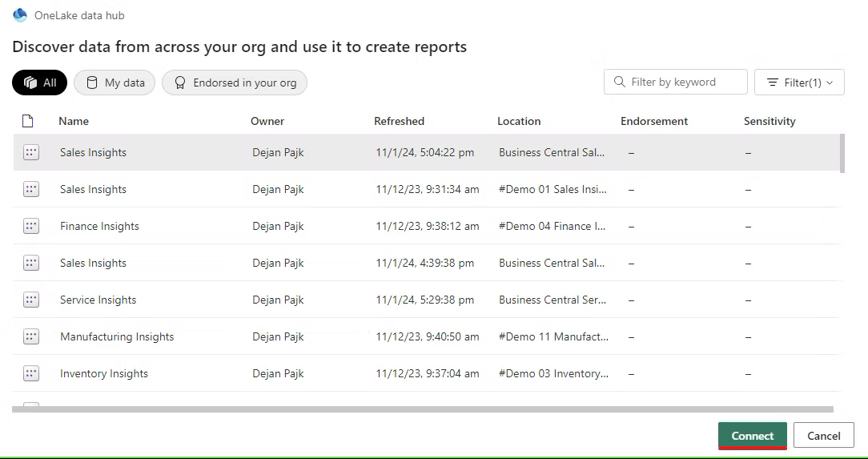Click the vertical scrollbar thumb

click(842, 153)
